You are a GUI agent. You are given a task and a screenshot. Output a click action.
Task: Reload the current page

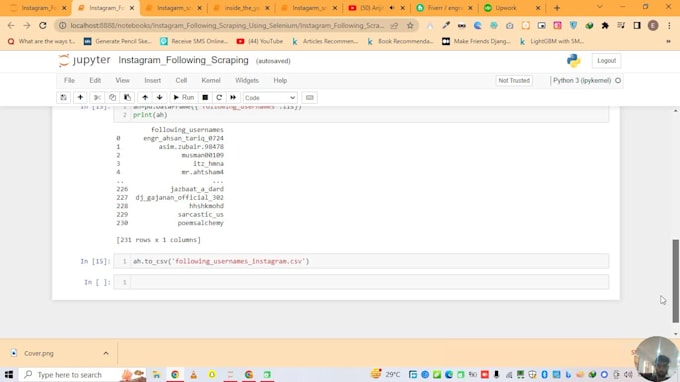pos(42,26)
